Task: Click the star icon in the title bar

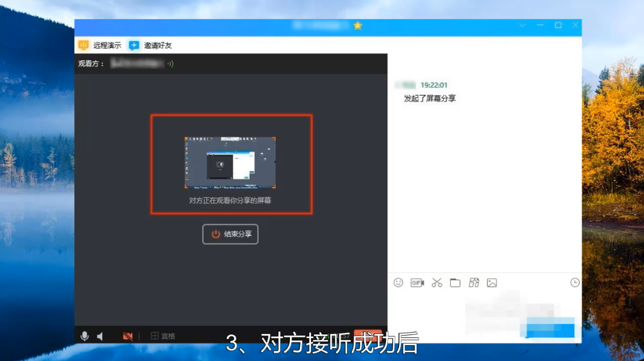Action: click(358, 26)
